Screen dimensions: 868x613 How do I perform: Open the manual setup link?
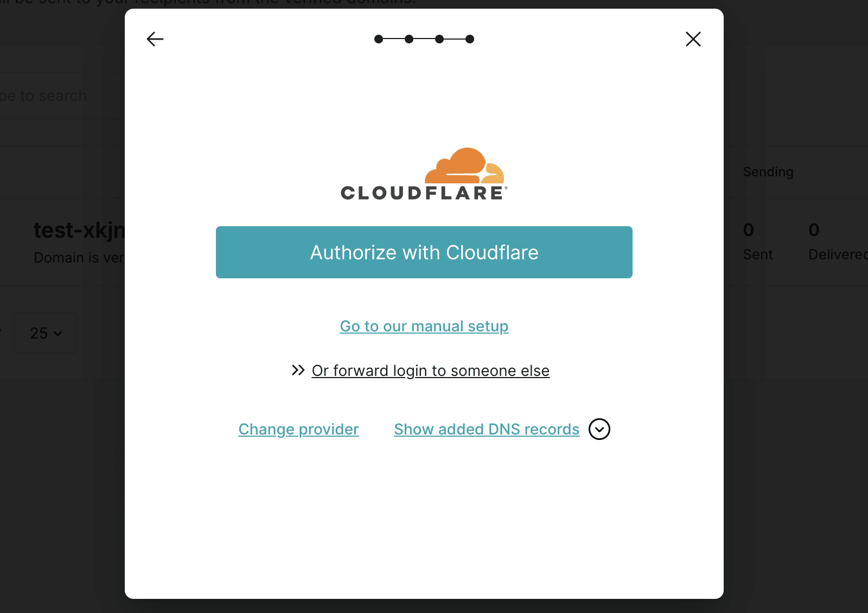(424, 326)
